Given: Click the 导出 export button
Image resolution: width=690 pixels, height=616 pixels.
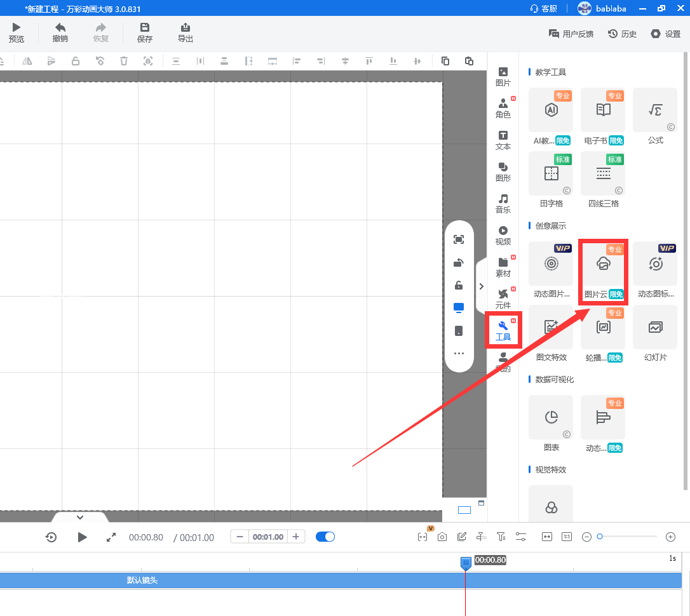Looking at the screenshot, I should pos(186,32).
